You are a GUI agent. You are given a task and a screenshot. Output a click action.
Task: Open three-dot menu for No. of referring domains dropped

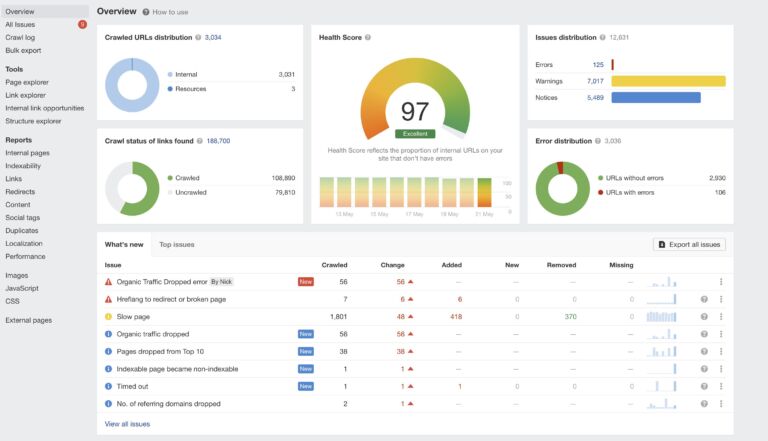click(x=721, y=403)
